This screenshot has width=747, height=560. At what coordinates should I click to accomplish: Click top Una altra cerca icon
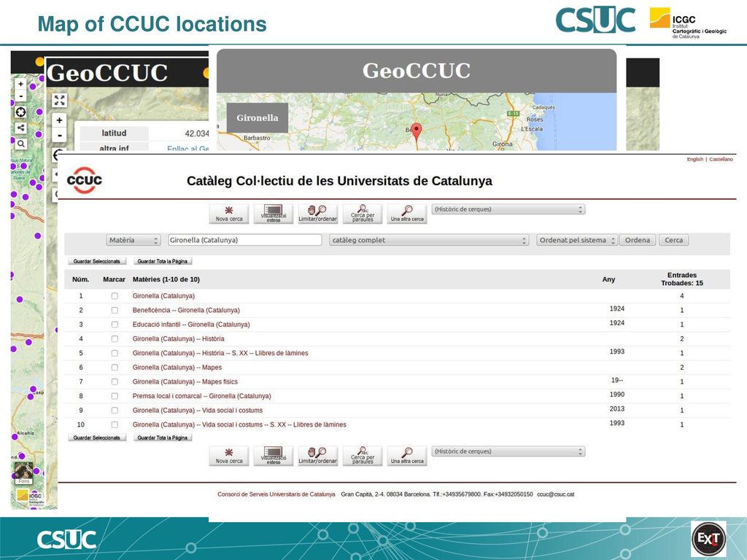tap(407, 214)
